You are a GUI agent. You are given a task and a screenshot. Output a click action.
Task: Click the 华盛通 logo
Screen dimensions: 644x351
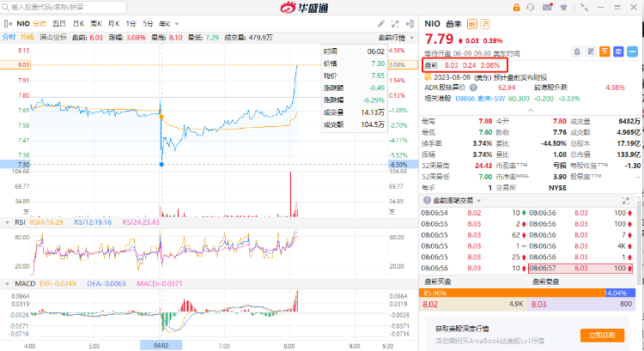click(x=304, y=8)
